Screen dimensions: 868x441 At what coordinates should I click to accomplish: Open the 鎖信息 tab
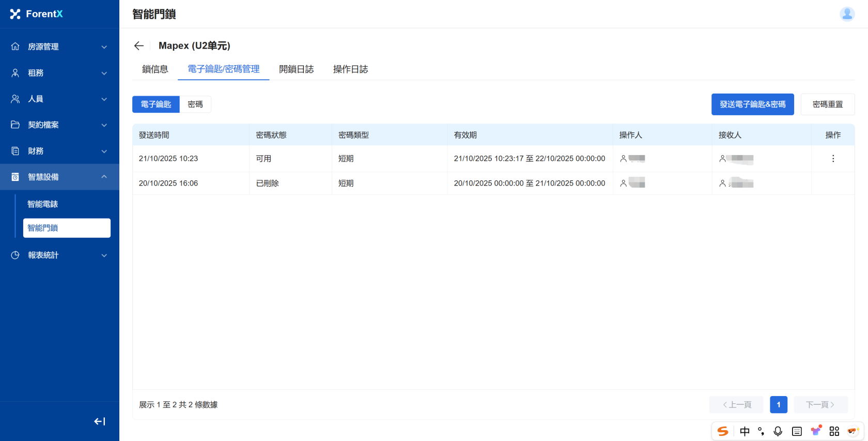point(155,69)
